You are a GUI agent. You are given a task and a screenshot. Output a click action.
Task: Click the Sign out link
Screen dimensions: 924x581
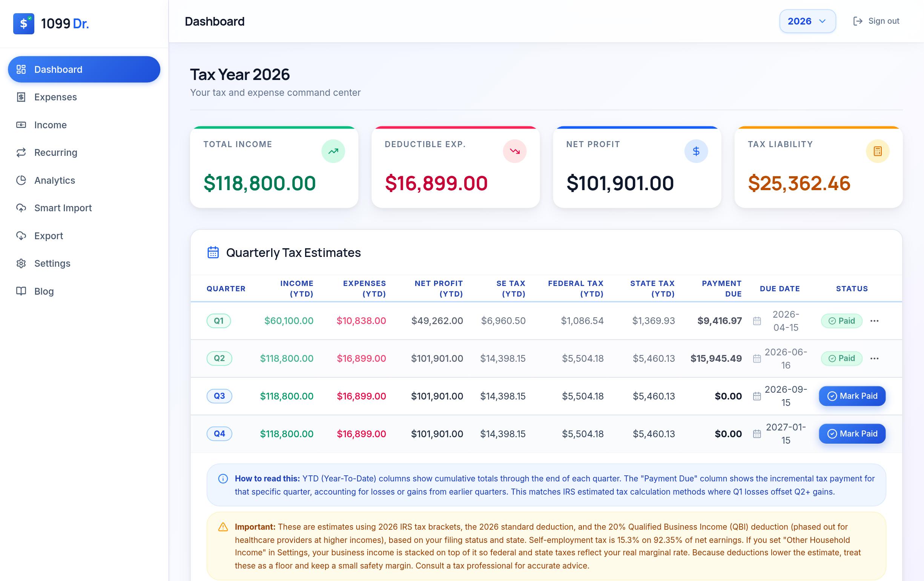[876, 21]
